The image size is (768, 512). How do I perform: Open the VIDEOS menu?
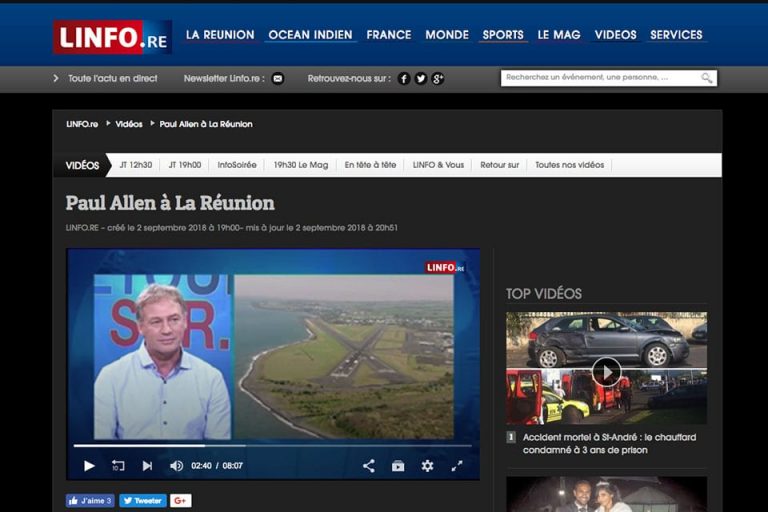click(x=616, y=35)
